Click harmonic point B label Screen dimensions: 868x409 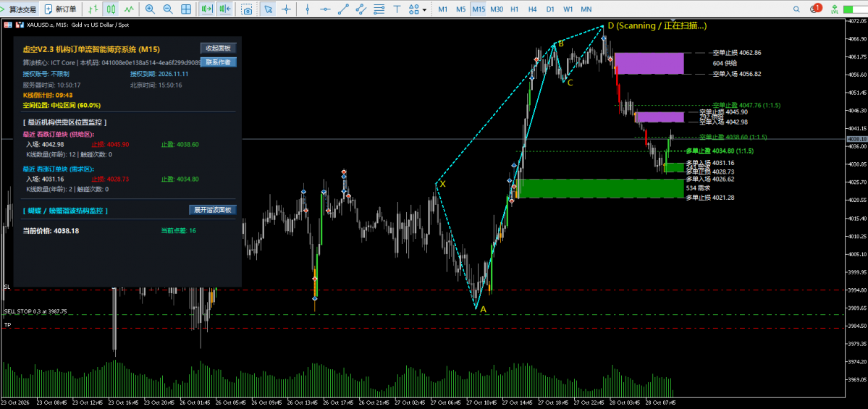(561, 43)
